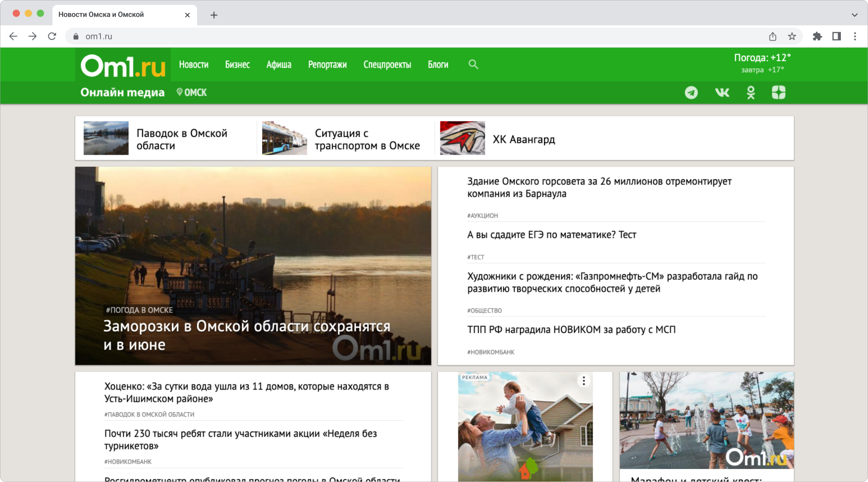Go to the Афиша section

[279, 64]
